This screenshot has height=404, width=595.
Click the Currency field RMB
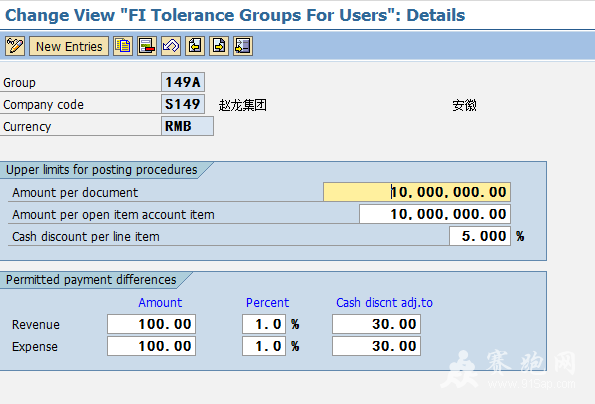pos(187,126)
